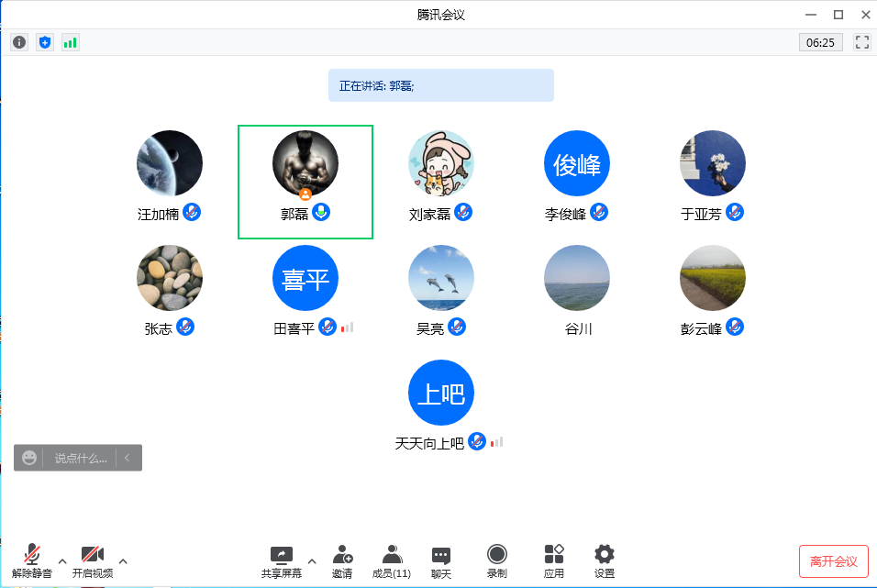Select 田喜平's 喜平 avatar
The height and width of the screenshot is (588, 877).
[305, 278]
